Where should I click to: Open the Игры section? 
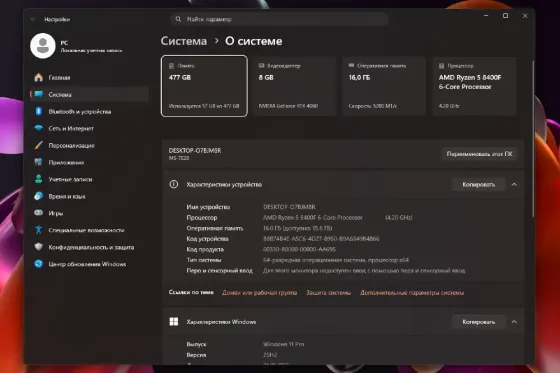[89, 213]
